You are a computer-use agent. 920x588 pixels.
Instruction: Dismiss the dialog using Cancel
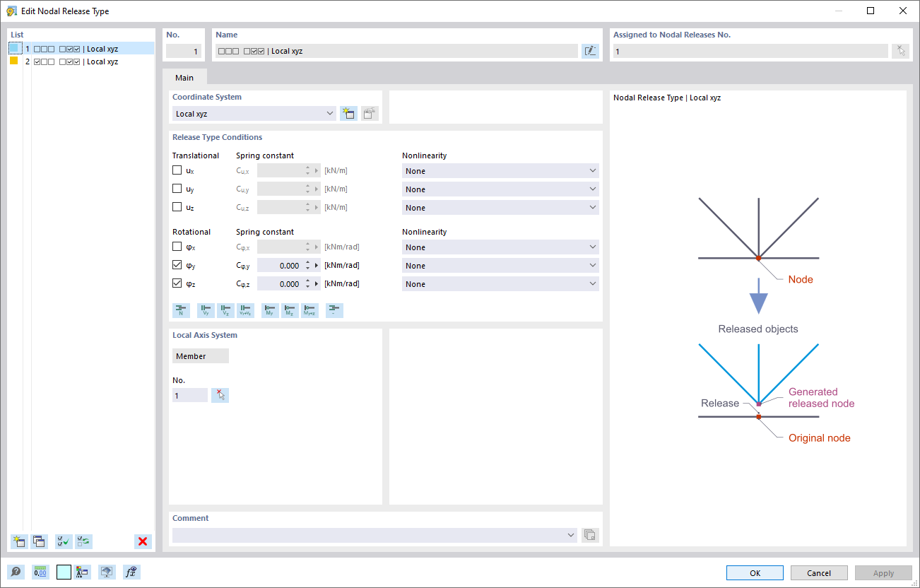point(818,572)
